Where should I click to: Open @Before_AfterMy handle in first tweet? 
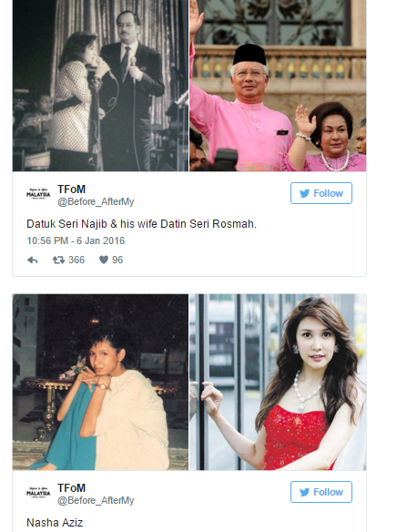click(x=96, y=201)
